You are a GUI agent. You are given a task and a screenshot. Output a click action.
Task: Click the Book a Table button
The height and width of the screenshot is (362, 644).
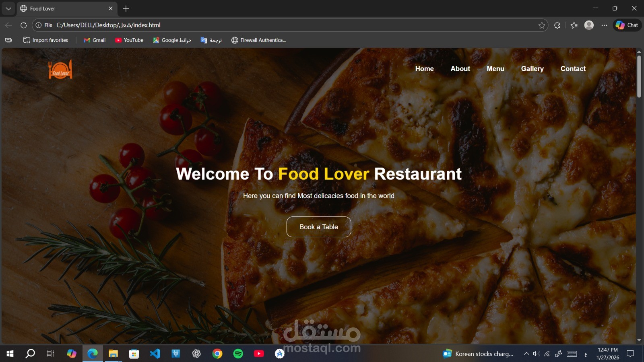[318, 227]
